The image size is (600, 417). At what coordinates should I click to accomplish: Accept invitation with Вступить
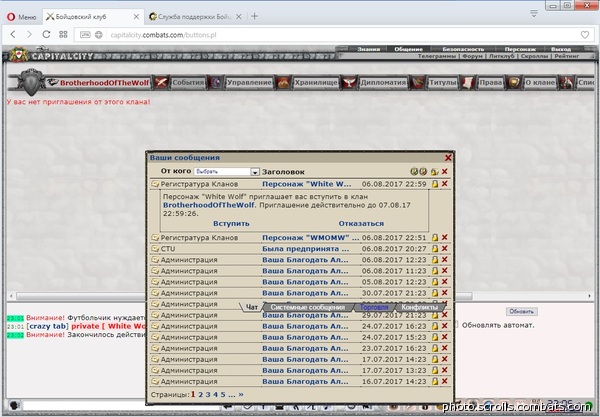(231, 223)
